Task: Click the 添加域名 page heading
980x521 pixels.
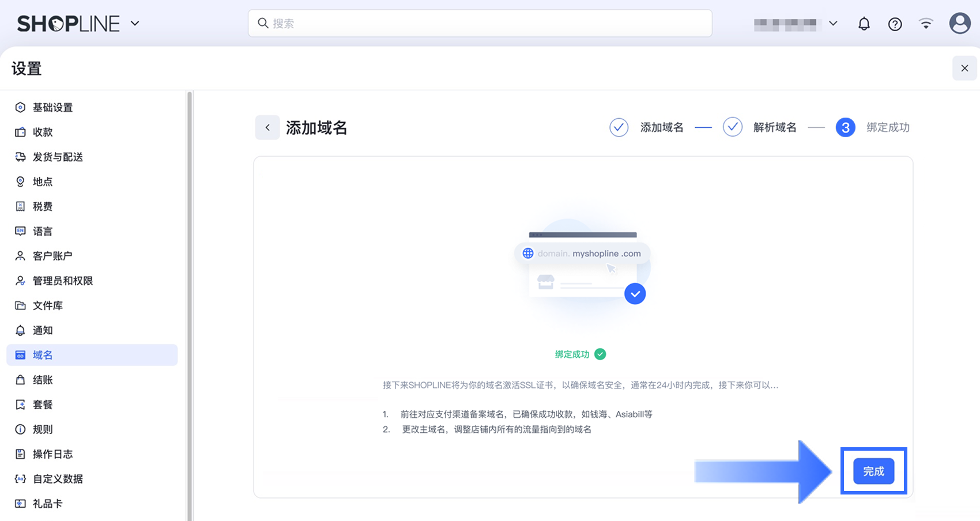Action: tap(316, 127)
